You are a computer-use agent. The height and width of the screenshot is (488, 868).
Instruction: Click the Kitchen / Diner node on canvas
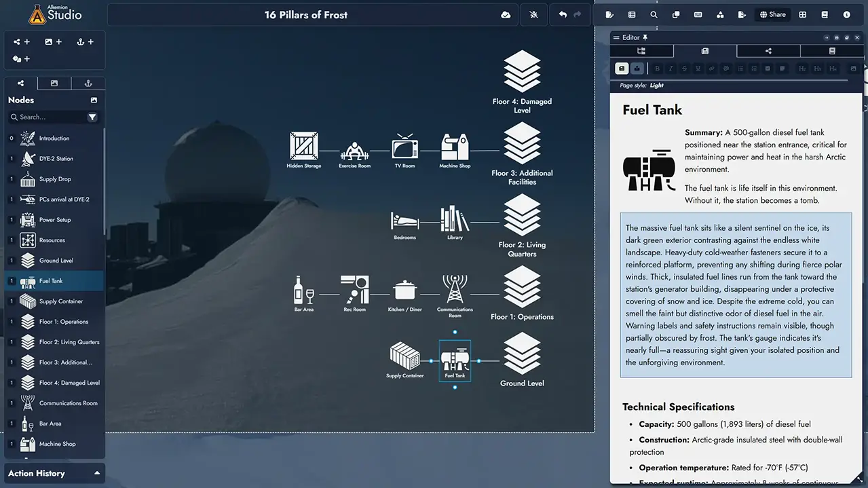coord(404,295)
